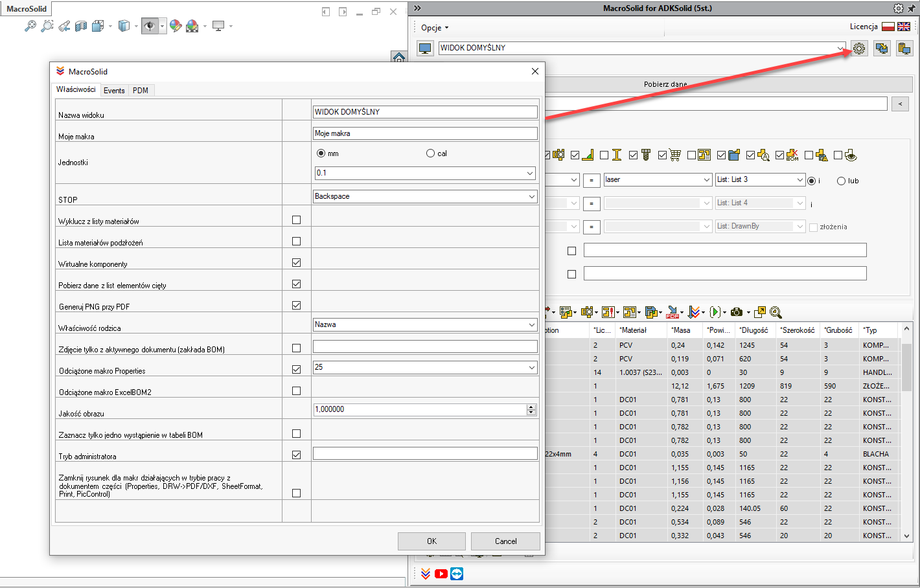Toggle 'Odciążone makro Properties' checkbox

coord(296,369)
